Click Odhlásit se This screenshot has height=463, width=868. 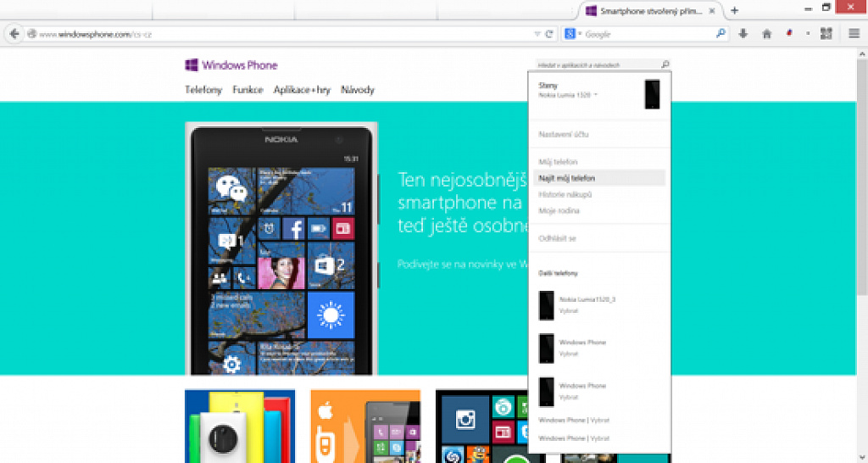(558, 238)
